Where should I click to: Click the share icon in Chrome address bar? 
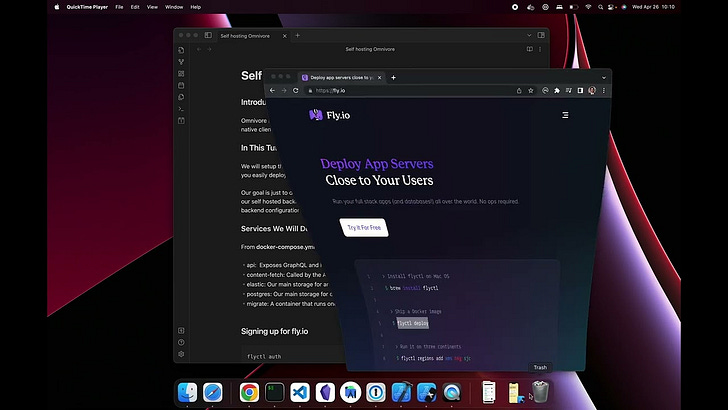pos(519,91)
